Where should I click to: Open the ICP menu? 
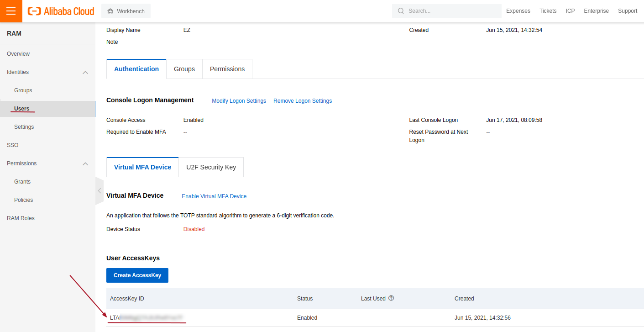click(x=570, y=11)
